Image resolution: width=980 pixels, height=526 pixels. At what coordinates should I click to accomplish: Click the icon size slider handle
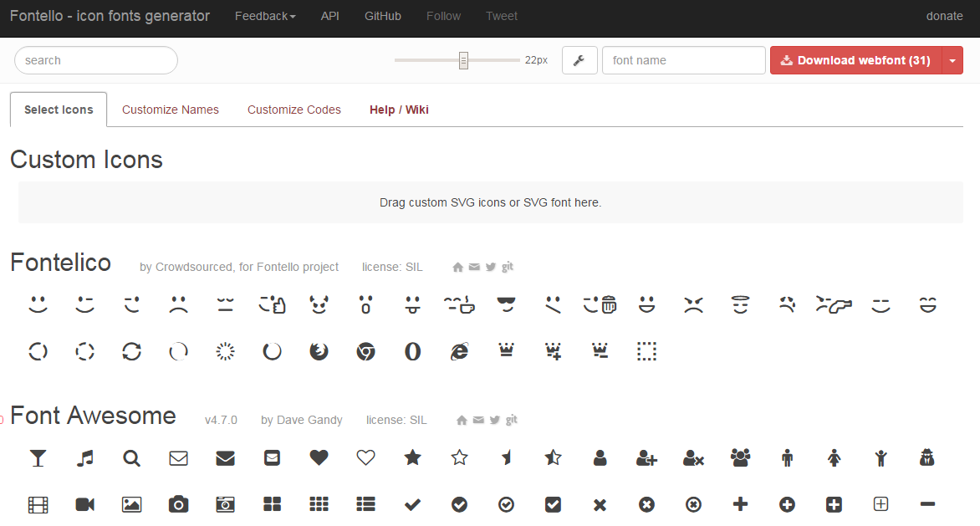click(463, 60)
